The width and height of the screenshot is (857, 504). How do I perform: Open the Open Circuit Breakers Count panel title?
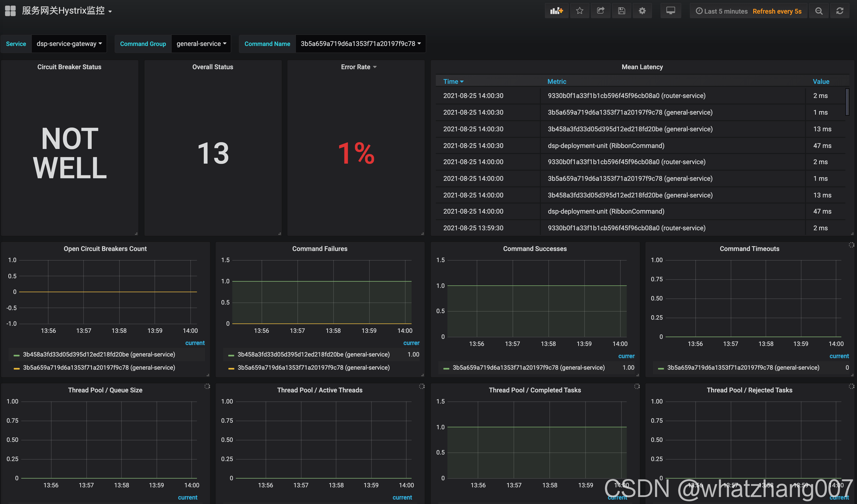pyautogui.click(x=105, y=249)
